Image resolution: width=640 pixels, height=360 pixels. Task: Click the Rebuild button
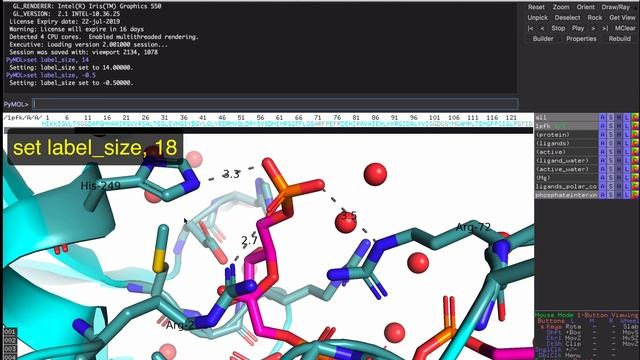click(x=619, y=39)
